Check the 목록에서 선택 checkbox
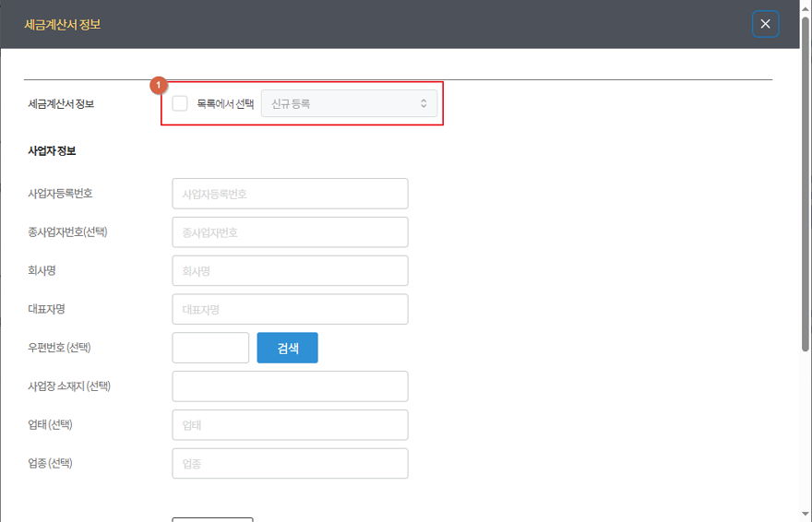Viewport: 812px width, 522px height. tap(180, 103)
